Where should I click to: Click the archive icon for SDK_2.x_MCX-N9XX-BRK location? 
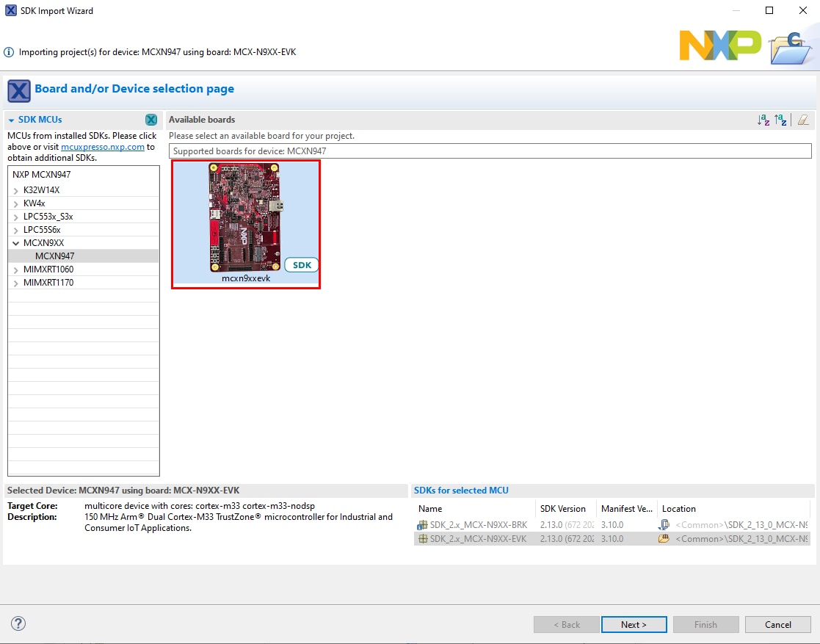(664, 525)
